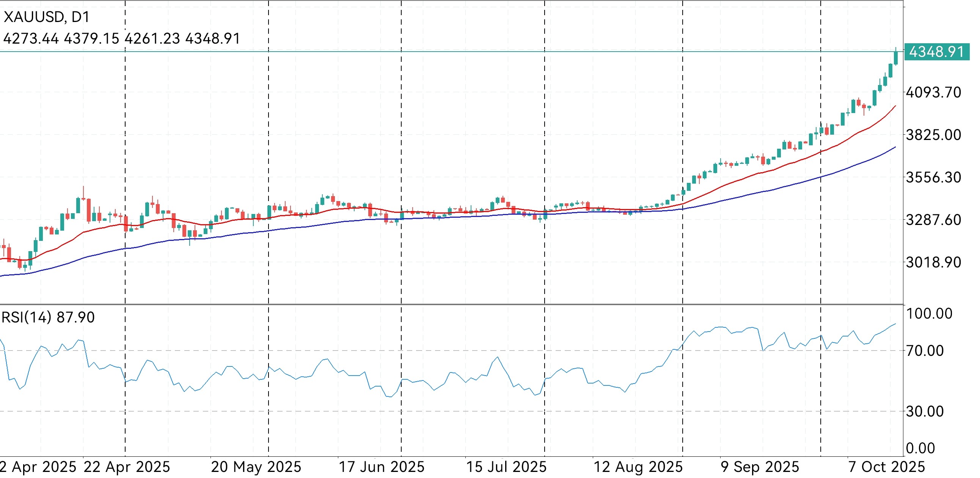Click the current price tag 4348.91
980x478 pixels.
[x=936, y=52]
